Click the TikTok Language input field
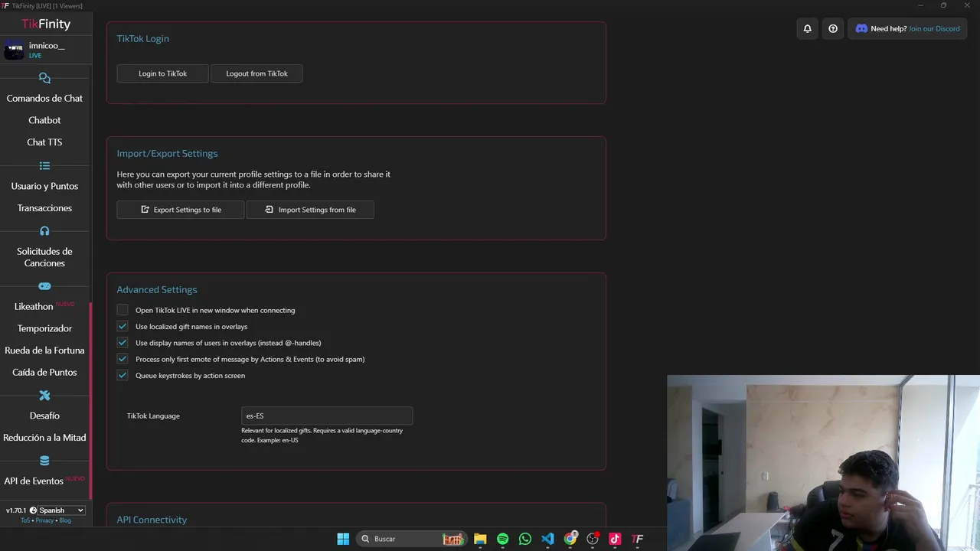 (327, 416)
